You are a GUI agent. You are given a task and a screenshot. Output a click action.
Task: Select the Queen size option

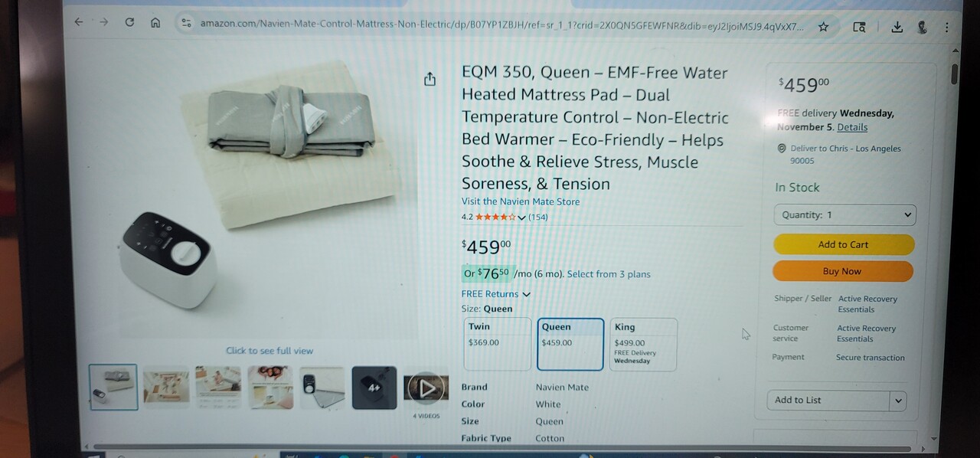[x=570, y=345]
